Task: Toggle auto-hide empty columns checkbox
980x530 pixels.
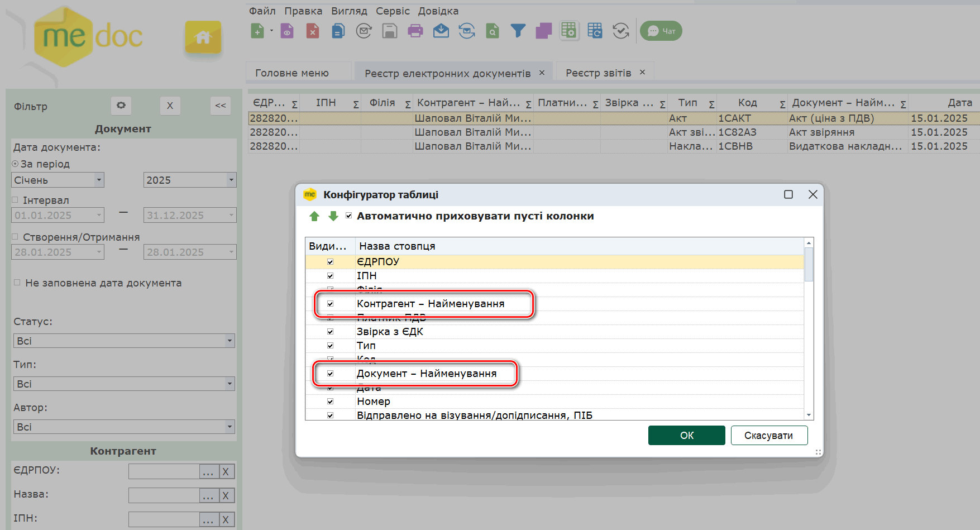Action: click(x=348, y=216)
